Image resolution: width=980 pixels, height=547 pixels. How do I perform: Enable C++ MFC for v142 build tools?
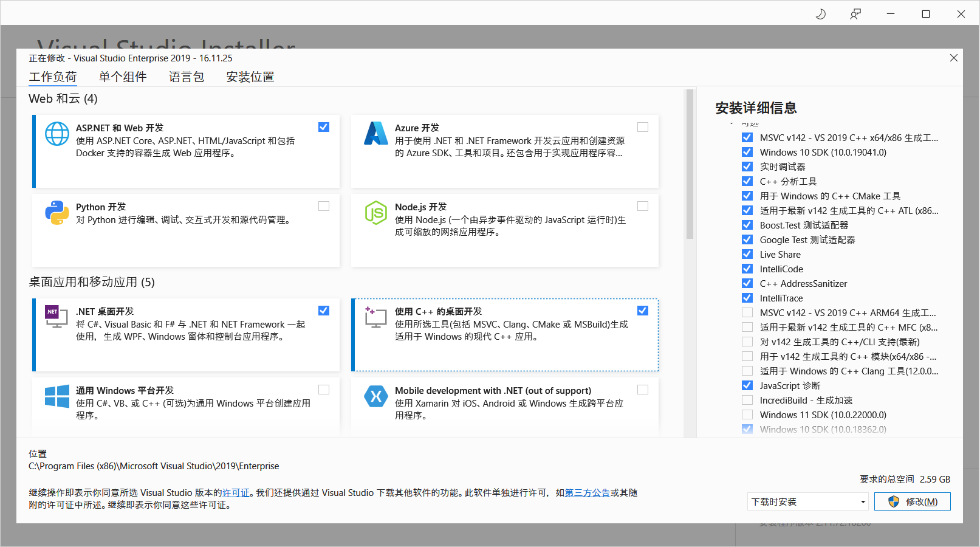point(747,327)
